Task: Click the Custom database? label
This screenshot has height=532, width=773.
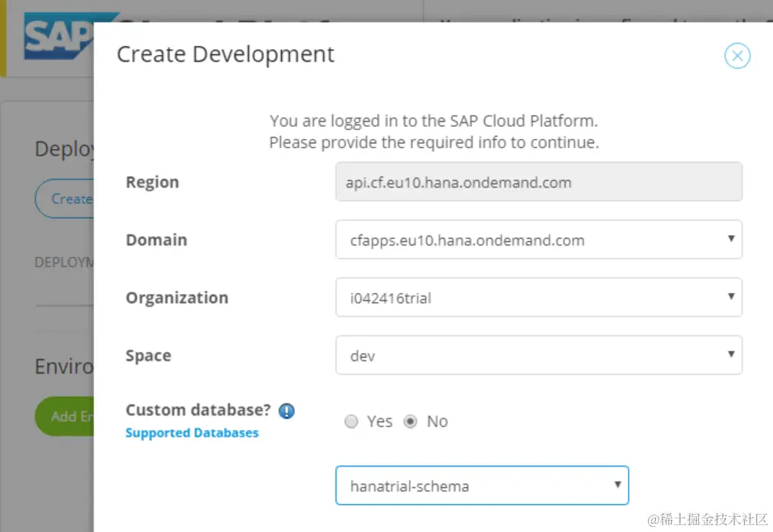Action: [x=198, y=410]
